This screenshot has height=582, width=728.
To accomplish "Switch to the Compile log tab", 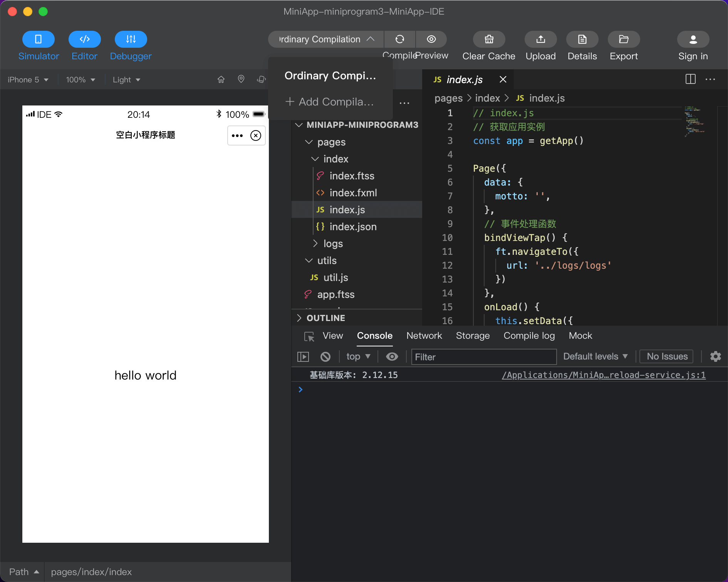I will coord(529,336).
